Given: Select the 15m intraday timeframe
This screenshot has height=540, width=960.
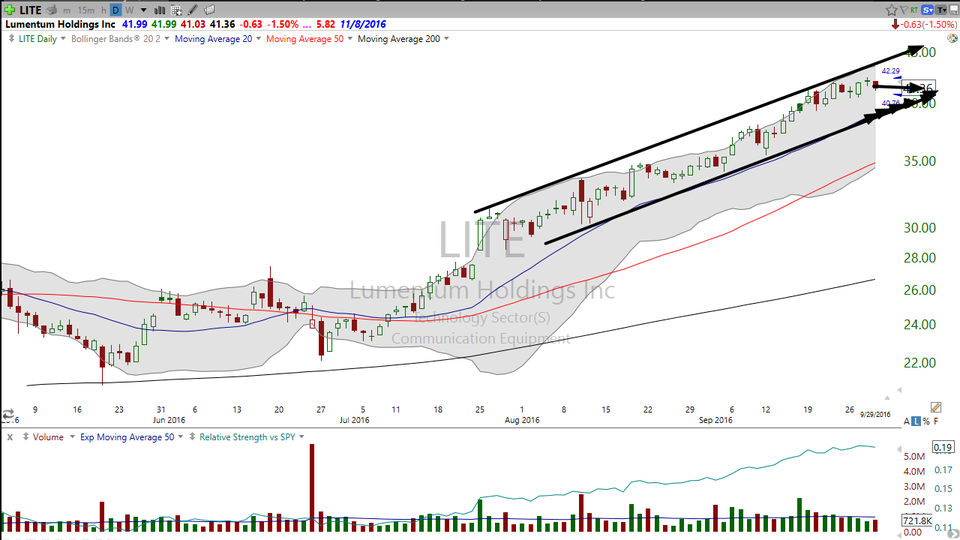Looking at the screenshot, I should pos(86,10).
